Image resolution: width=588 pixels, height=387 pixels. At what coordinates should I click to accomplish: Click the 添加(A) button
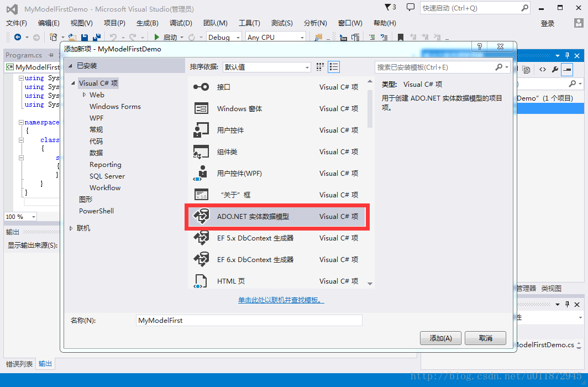[440, 338]
